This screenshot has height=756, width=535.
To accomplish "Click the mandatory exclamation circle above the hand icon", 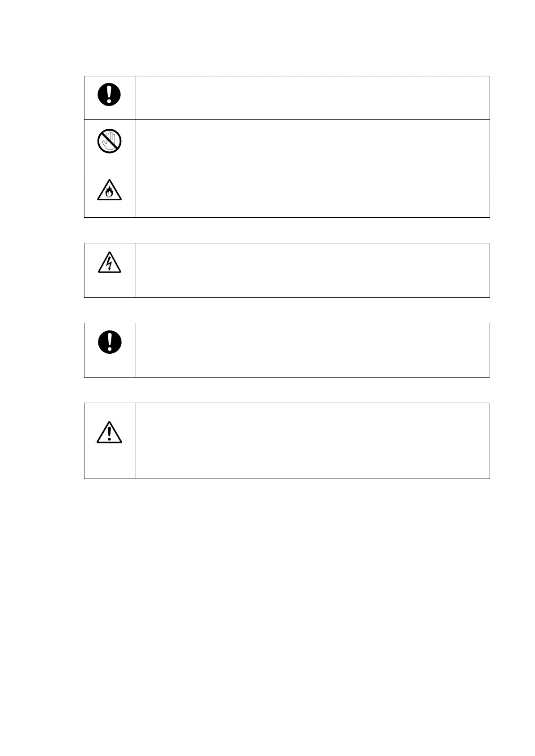I will 110,95.
